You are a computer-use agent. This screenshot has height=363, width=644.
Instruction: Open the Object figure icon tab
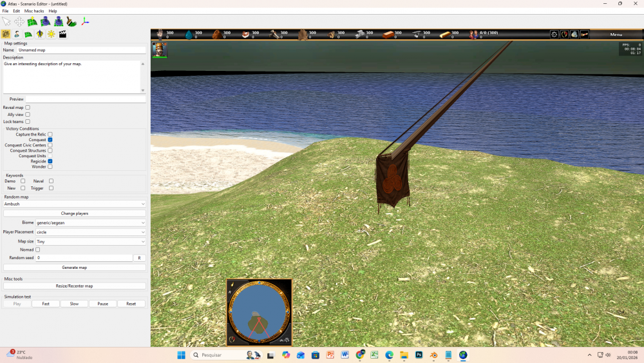[x=39, y=34]
